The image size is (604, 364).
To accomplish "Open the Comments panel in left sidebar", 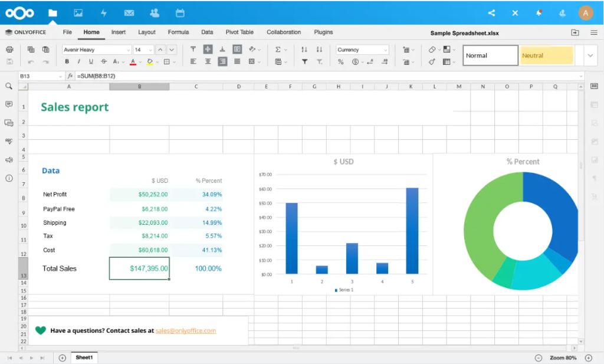I will pyautogui.click(x=9, y=104).
